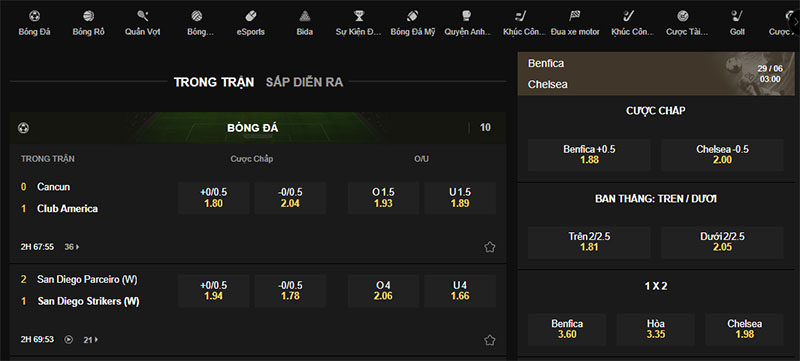
Task: Click the 1 X 2 market heading
Action: (x=656, y=286)
